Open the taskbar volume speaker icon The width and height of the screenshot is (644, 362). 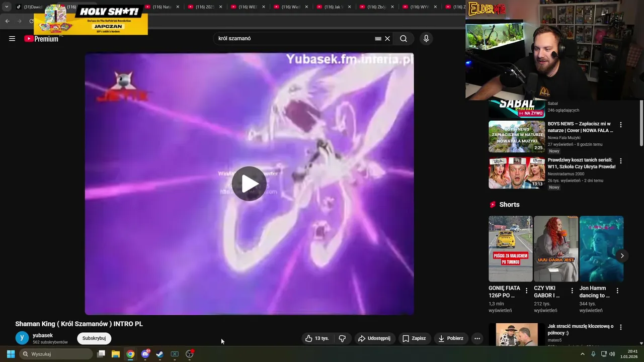(612, 354)
